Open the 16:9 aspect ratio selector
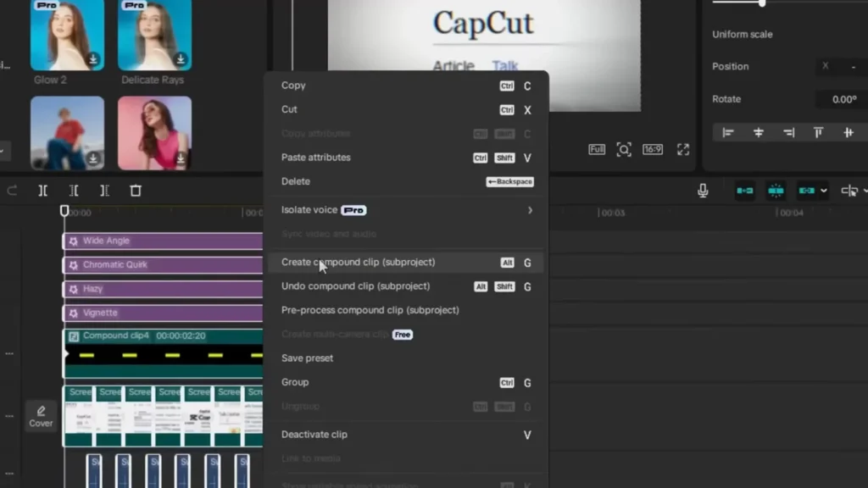Viewport: 868px width, 488px height. pyautogui.click(x=653, y=149)
